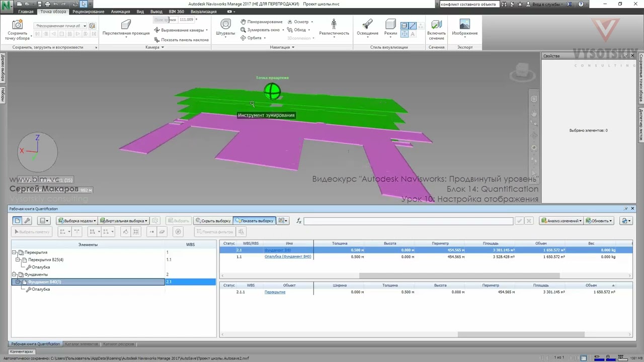Toggle Hide Takeoff (Скрыть выборку)

click(x=213, y=221)
